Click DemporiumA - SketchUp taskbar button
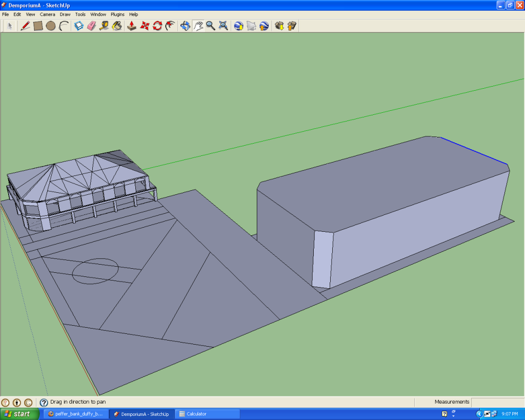 coord(142,414)
